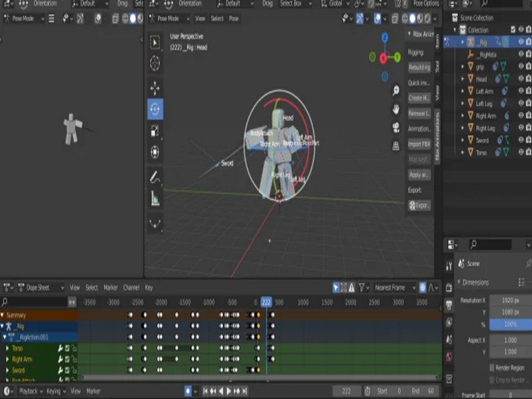Open the Output properties tab icon
This screenshot has width=532, height=399.
point(449,304)
